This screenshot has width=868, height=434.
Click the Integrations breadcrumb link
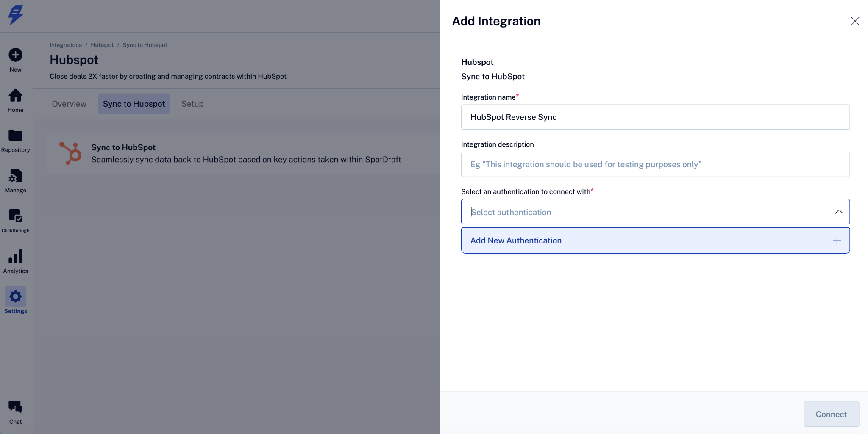click(x=66, y=45)
